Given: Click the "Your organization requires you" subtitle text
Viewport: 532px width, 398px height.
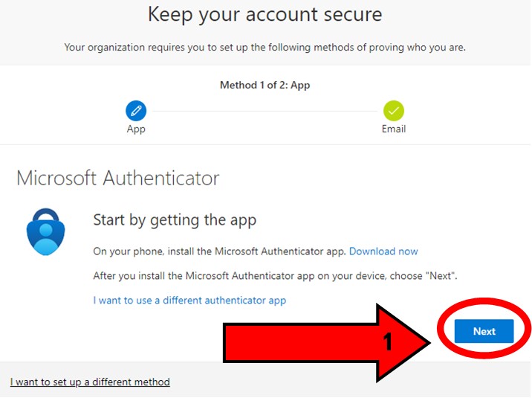Looking at the screenshot, I should pos(265,47).
